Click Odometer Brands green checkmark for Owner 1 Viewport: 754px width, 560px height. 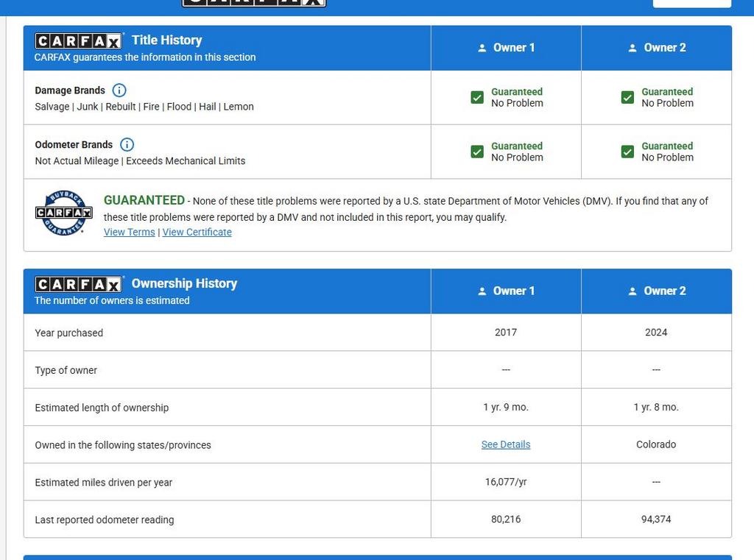(477, 152)
